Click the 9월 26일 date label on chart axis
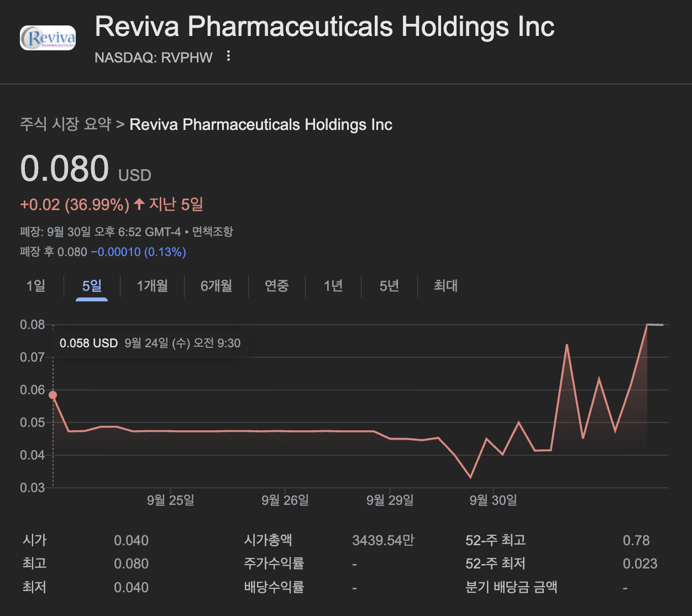This screenshot has width=692, height=616. coord(285,500)
